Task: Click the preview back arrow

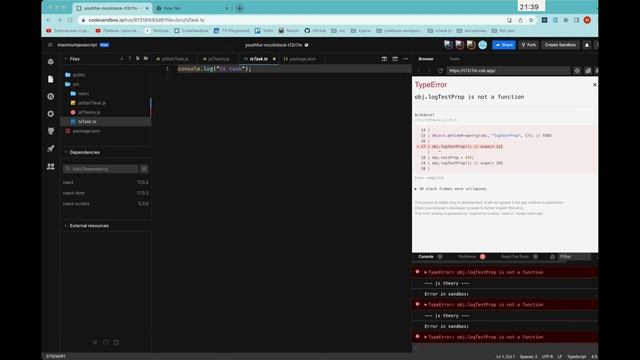Action: (419, 71)
